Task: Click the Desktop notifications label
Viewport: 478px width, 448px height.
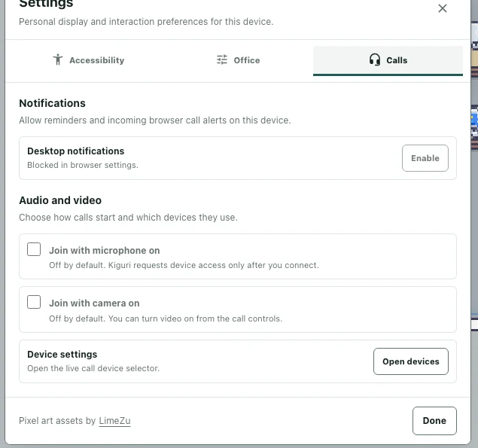Action: (75, 151)
